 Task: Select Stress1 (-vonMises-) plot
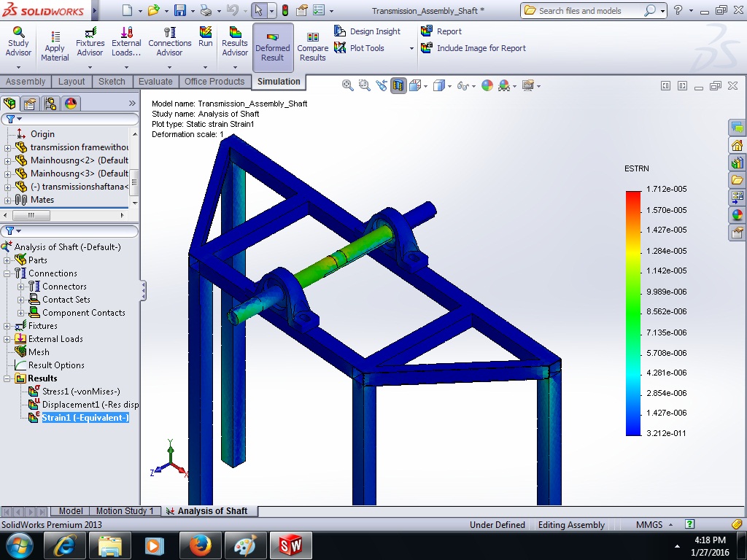tap(74, 392)
